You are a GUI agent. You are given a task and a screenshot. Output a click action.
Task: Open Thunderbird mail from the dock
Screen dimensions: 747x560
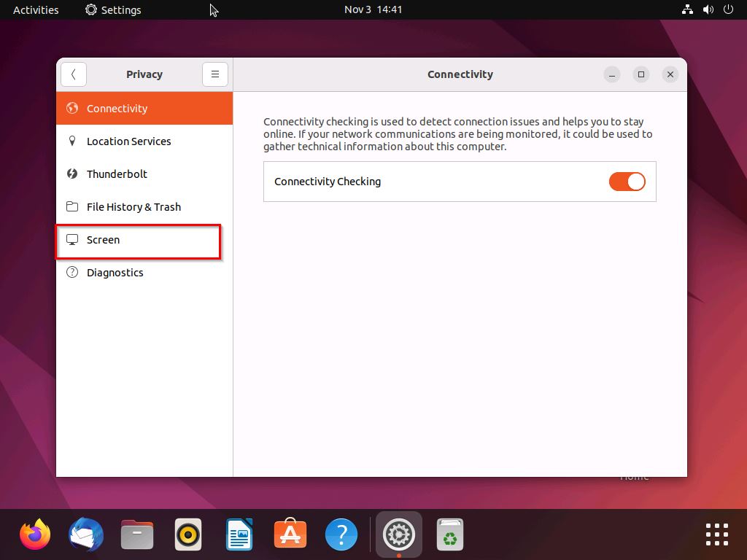[85, 534]
